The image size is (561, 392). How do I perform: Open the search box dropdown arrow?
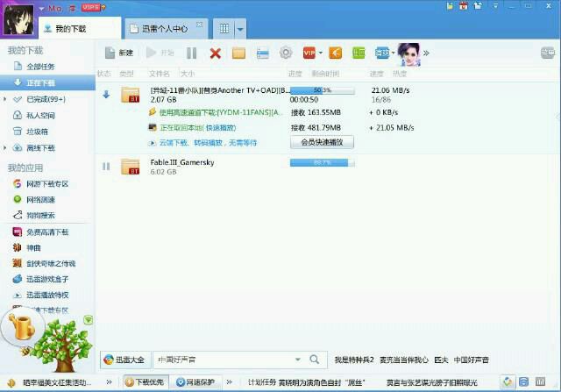pyautogui.click(x=298, y=360)
